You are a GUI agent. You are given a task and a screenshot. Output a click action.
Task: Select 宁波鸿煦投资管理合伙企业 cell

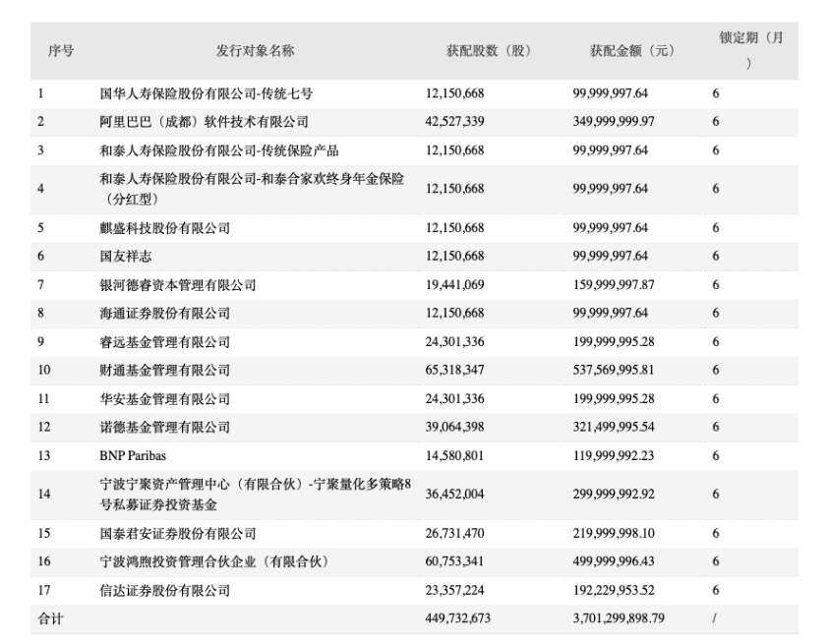[x=214, y=561]
